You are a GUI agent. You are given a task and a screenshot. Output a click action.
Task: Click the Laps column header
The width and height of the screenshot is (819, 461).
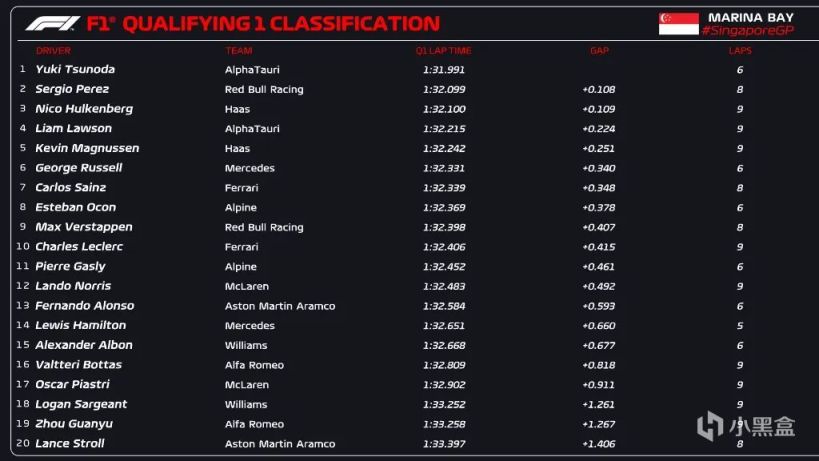click(x=739, y=50)
